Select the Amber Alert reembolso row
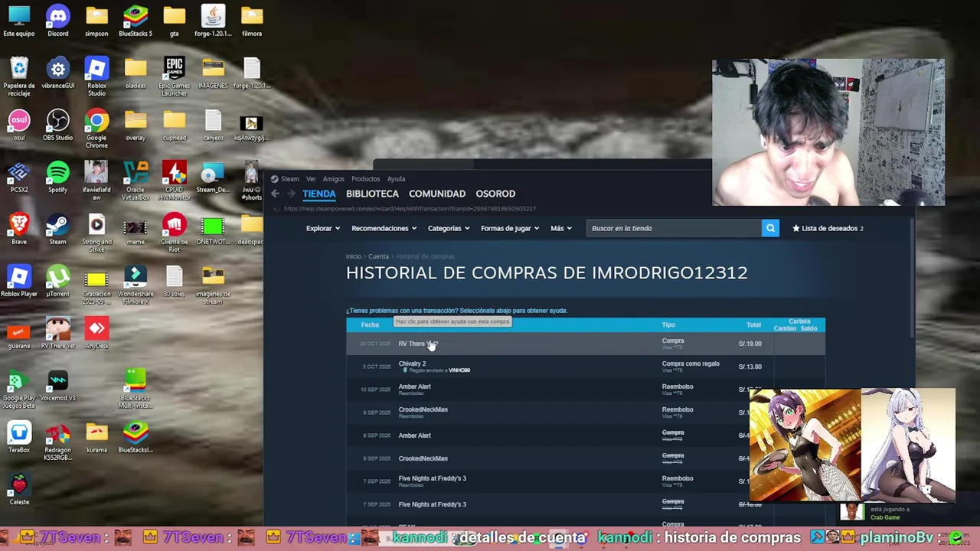Image resolution: width=980 pixels, height=551 pixels. 586,390
